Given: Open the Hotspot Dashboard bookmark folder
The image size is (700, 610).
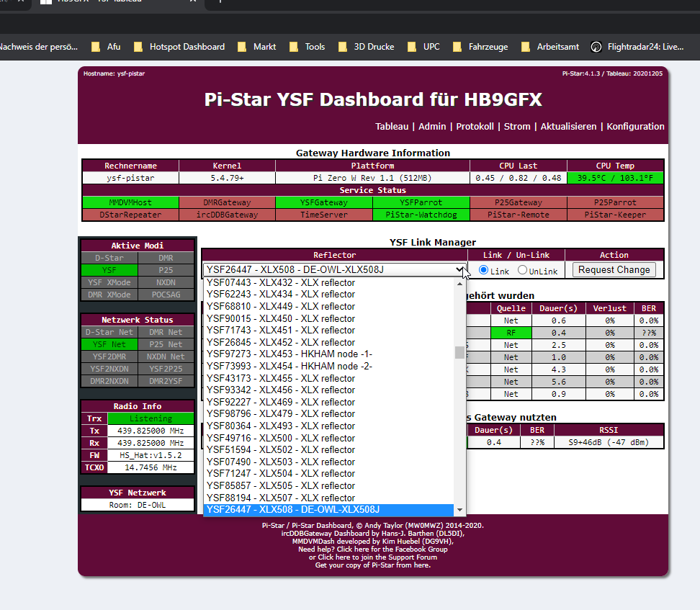Looking at the screenshot, I should [179, 47].
